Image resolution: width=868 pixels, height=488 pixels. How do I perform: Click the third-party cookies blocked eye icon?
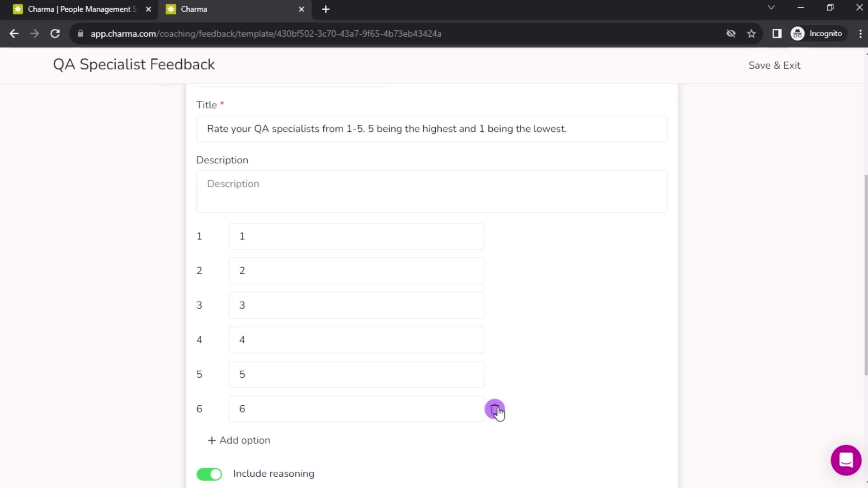(731, 33)
